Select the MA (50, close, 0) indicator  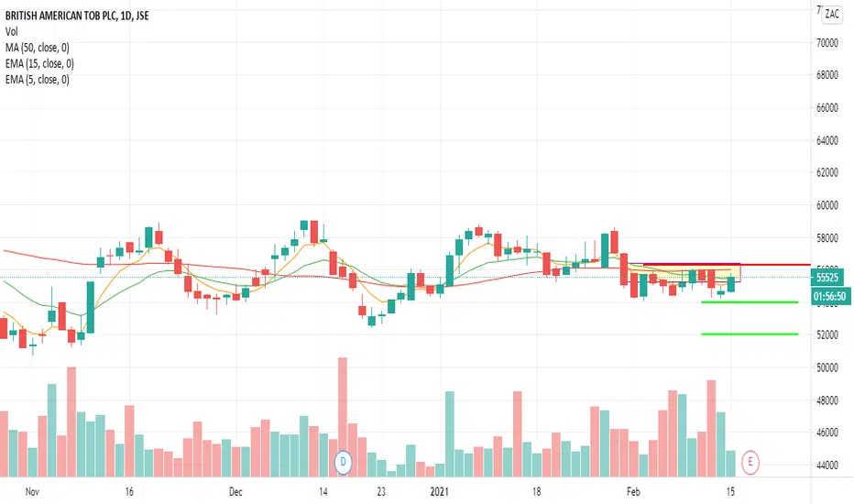(38, 48)
